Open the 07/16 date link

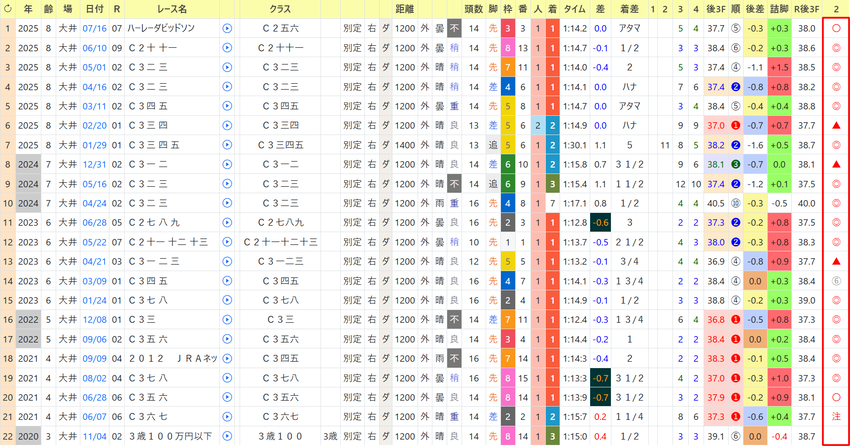tap(94, 28)
